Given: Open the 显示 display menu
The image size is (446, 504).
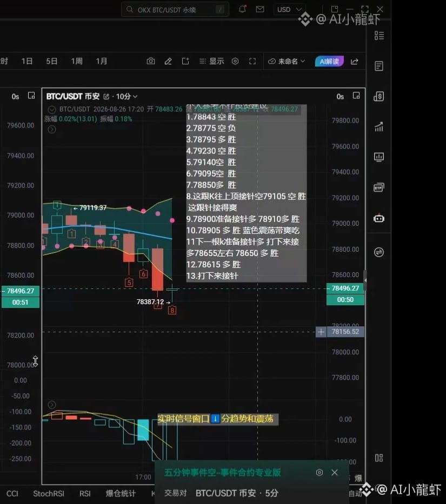Looking at the screenshot, I should [211, 61].
